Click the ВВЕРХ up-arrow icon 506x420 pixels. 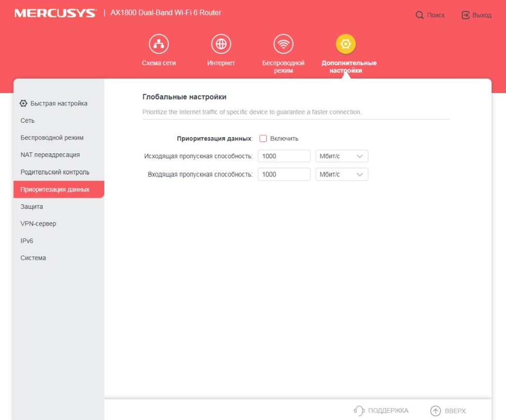436,411
